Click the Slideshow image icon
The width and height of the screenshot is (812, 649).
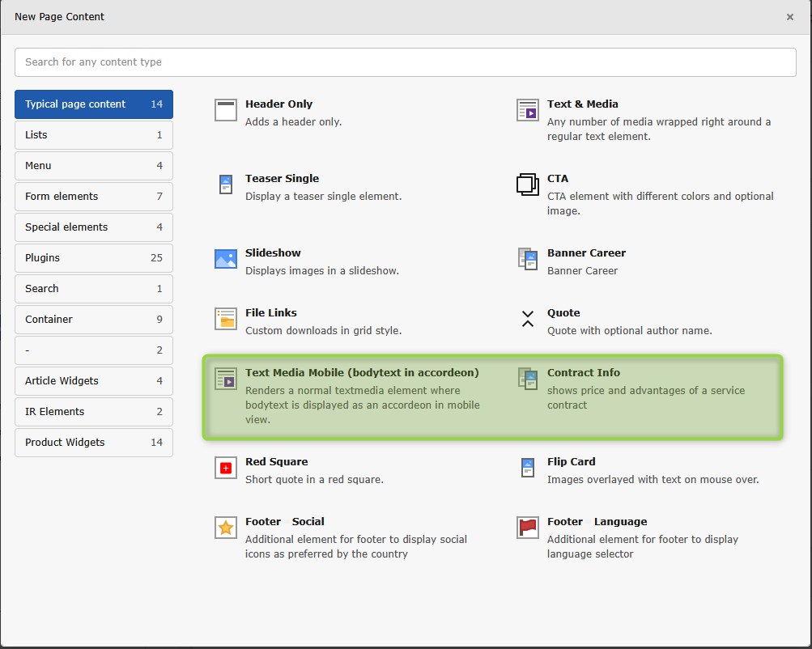pos(226,259)
